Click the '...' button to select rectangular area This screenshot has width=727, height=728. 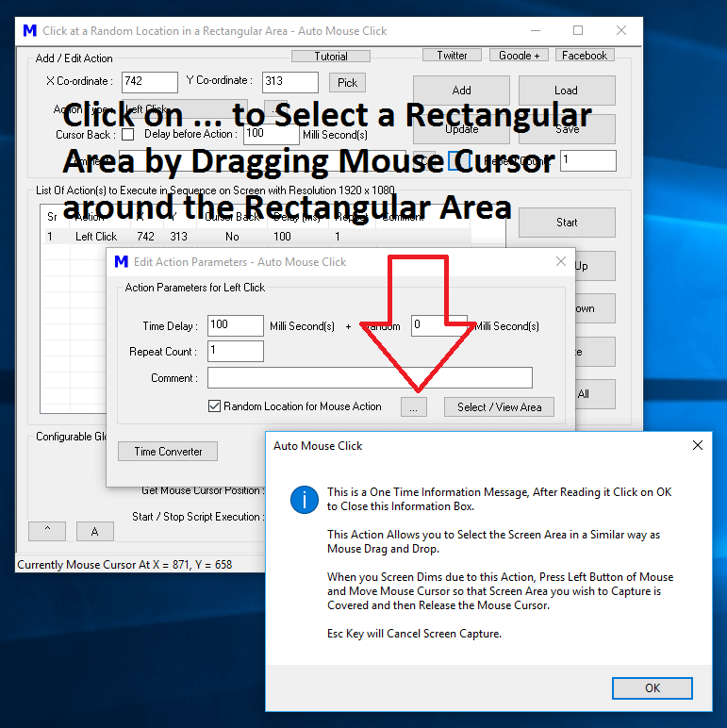point(414,406)
